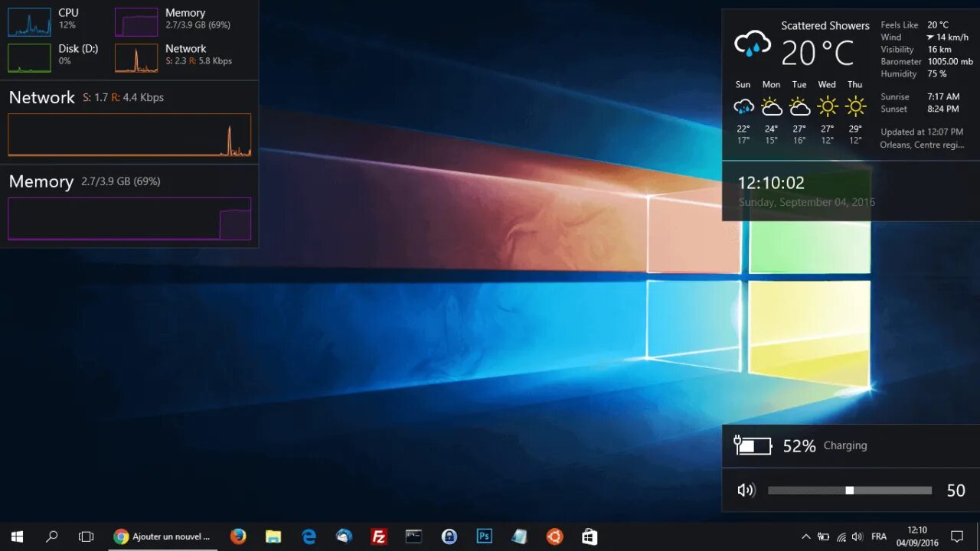Click the Charging status text

845,445
